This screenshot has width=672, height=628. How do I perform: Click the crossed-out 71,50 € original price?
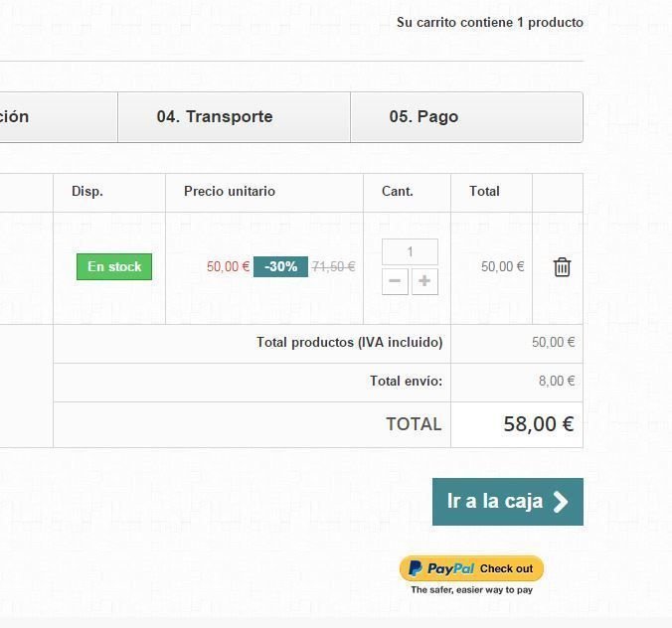pos(333,267)
